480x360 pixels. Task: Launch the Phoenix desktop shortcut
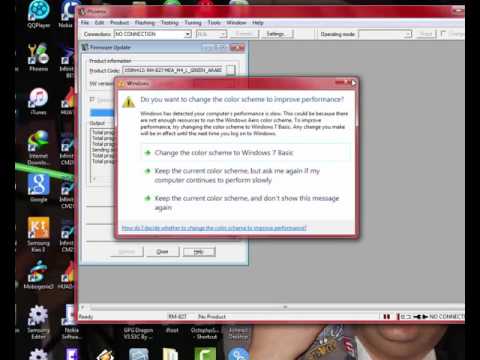38,57
